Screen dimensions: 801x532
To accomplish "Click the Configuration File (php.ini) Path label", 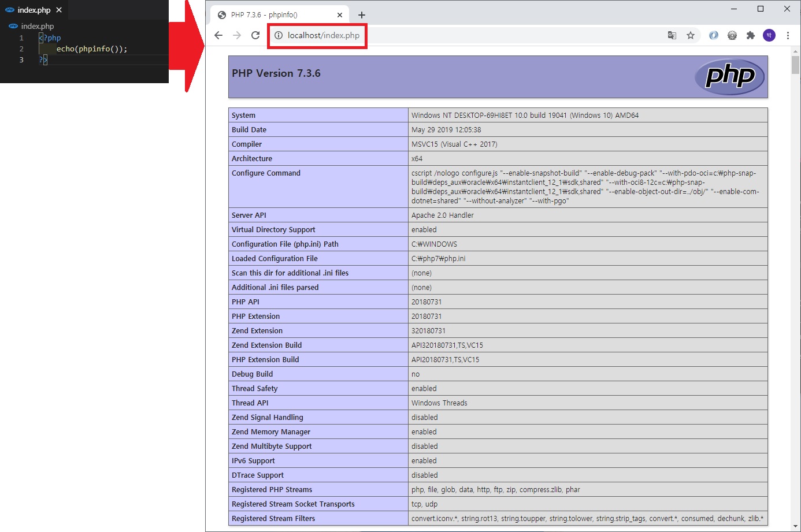I will pyautogui.click(x=285, y=244).
